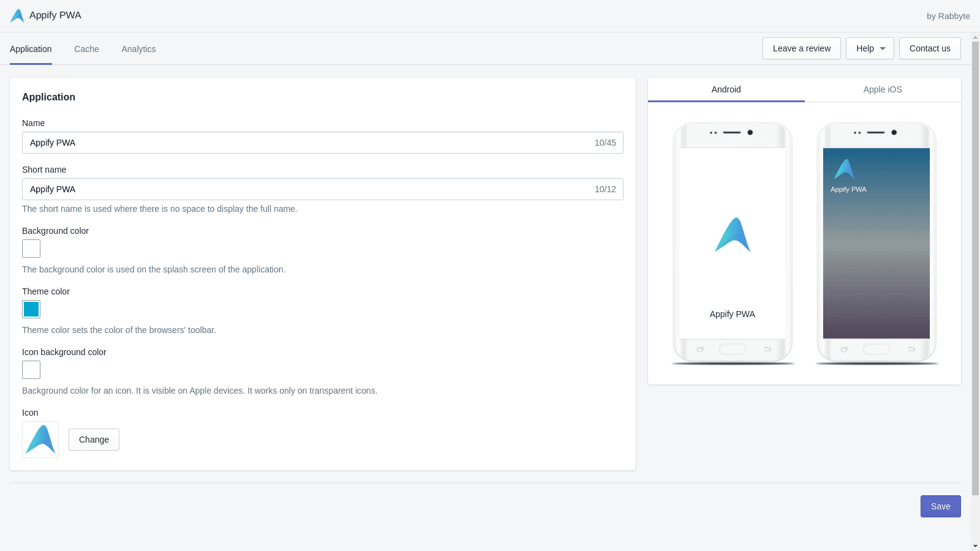Screen dimensions: 980x551
Task: Open the Background color swatch
Action: coord(31,249)
